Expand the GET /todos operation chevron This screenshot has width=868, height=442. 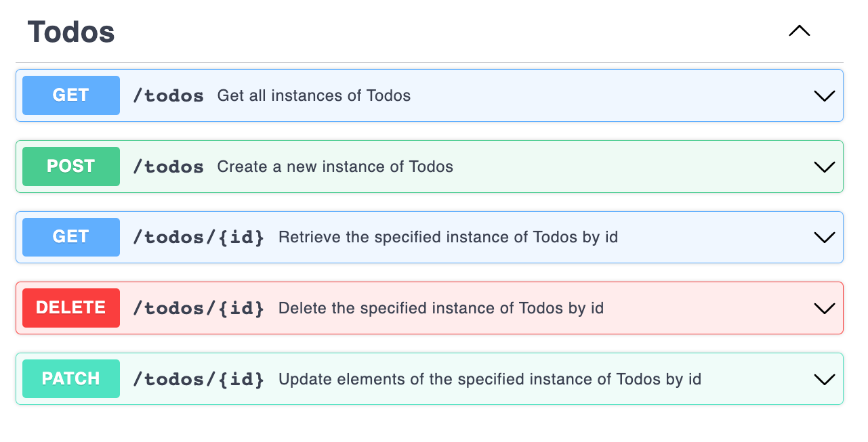click(x=824, y=96)
